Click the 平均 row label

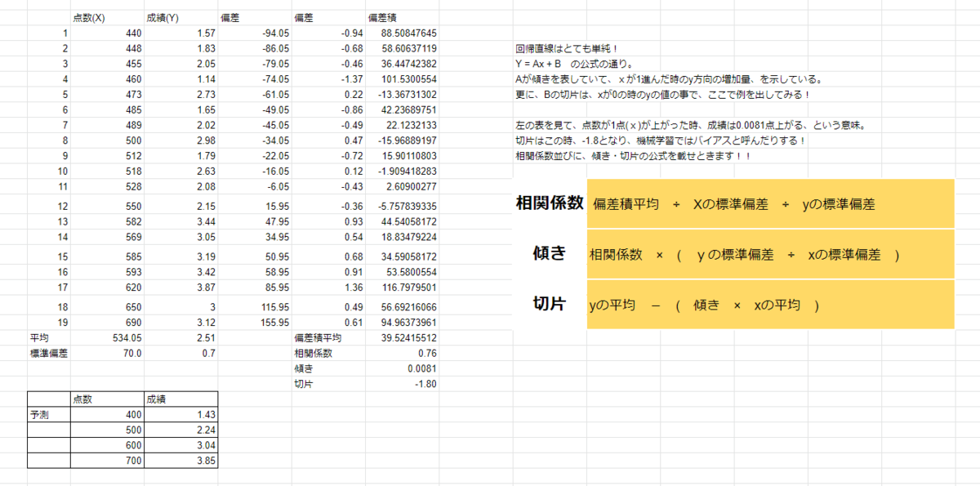(49, 337)
